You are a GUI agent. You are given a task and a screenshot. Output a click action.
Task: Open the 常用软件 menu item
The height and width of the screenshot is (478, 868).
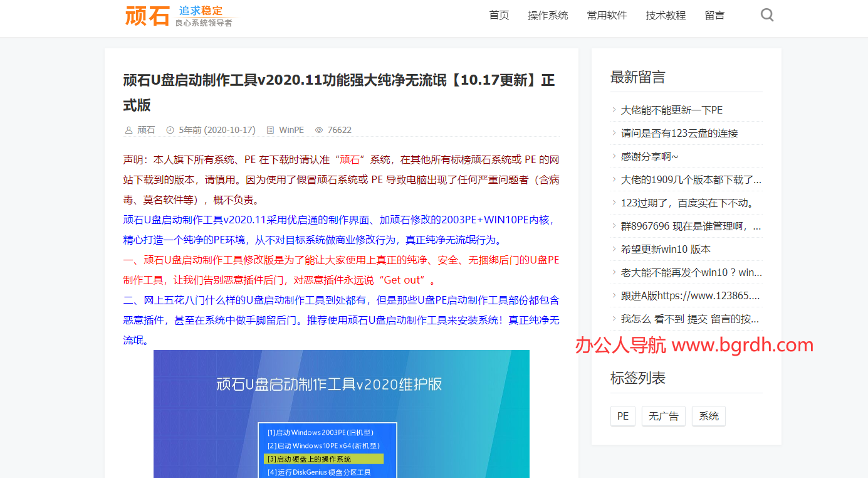pos(607,15)
